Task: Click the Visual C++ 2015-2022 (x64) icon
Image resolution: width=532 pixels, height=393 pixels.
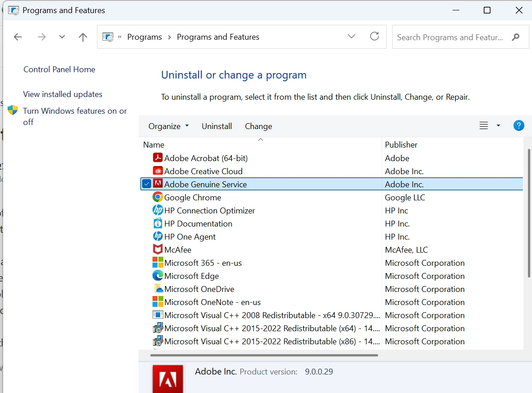Action: point(157,328)
